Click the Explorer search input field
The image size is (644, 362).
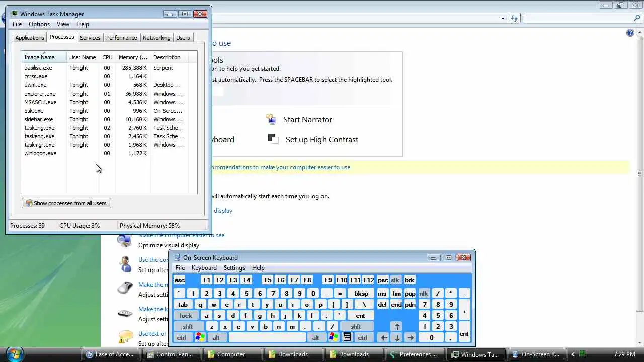[578, 18]
